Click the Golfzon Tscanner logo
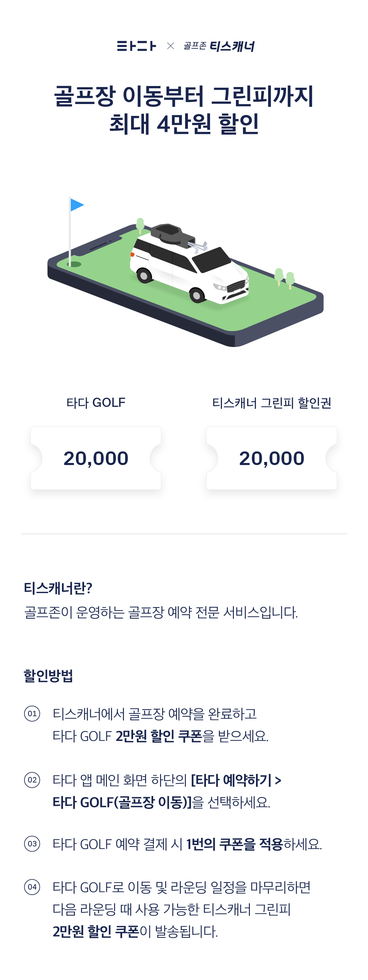 click(219, 47)
